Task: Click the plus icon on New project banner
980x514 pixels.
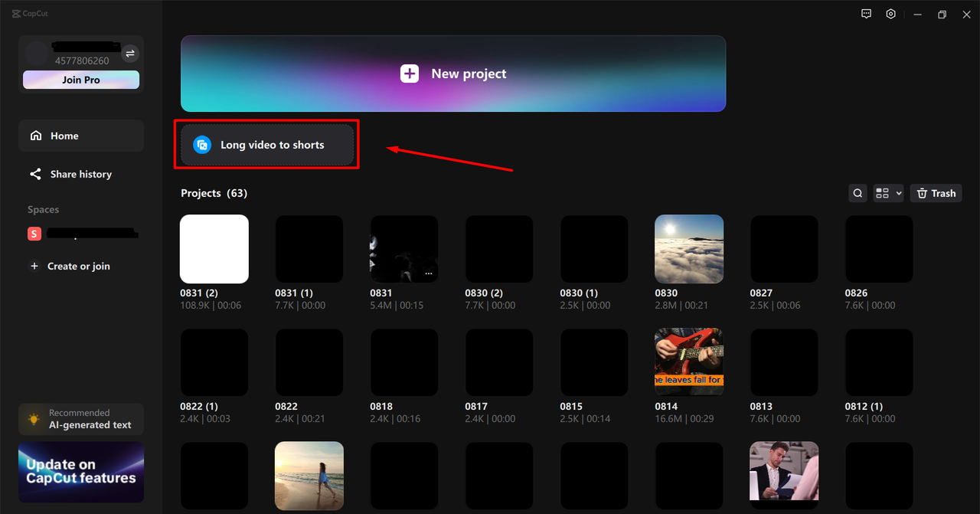Action: [410, 74]
